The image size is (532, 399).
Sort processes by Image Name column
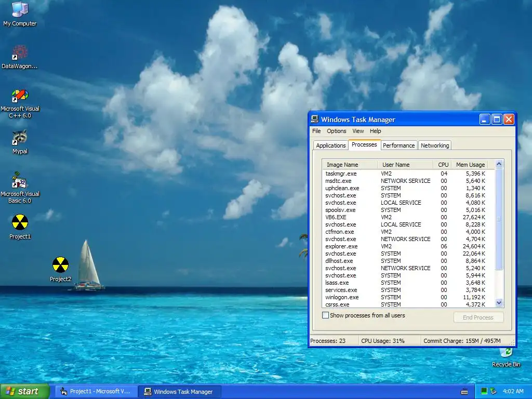point(350,165)
